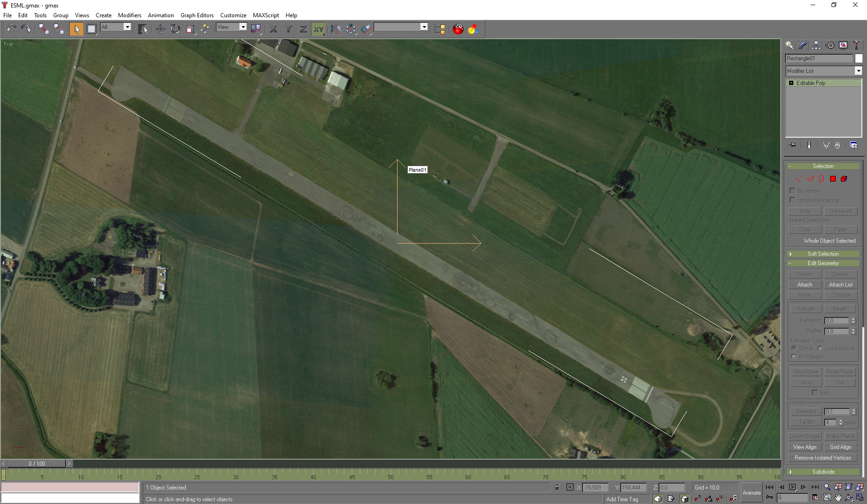867x504 pixels.
Task: Restrict movement to the Z axis
Action: [x=303, y=29]
